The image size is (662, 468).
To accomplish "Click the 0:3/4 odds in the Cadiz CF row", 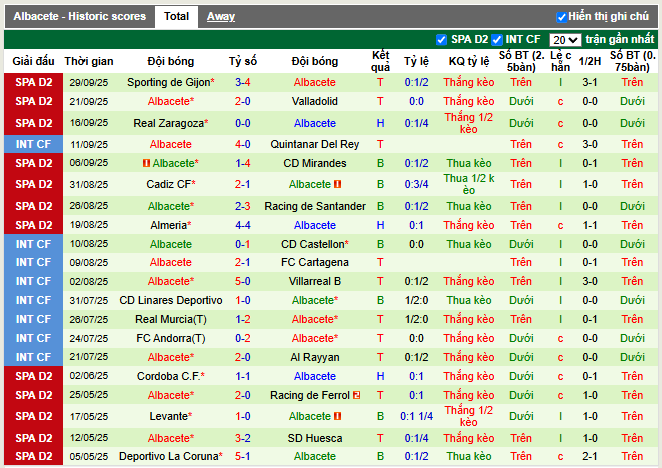I will pyautogui.click(x=416, y=184).
